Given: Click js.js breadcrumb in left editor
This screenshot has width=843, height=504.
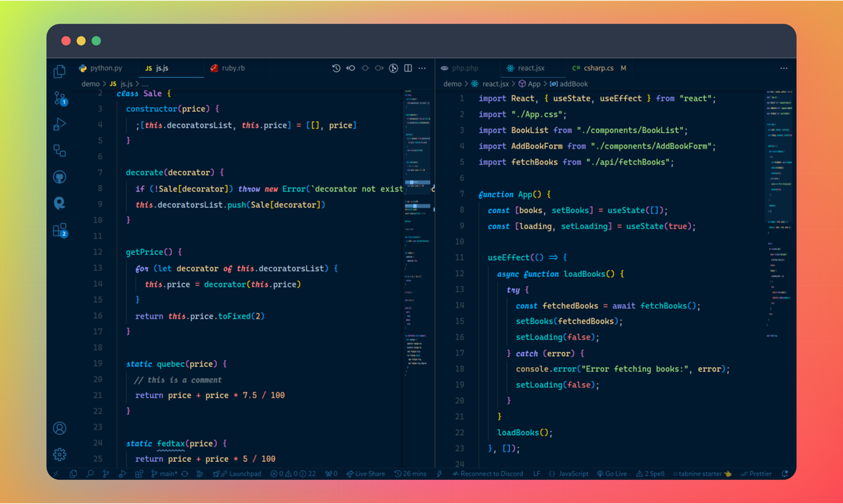Looking at the screenshot, I should click(x=121, y=84).
